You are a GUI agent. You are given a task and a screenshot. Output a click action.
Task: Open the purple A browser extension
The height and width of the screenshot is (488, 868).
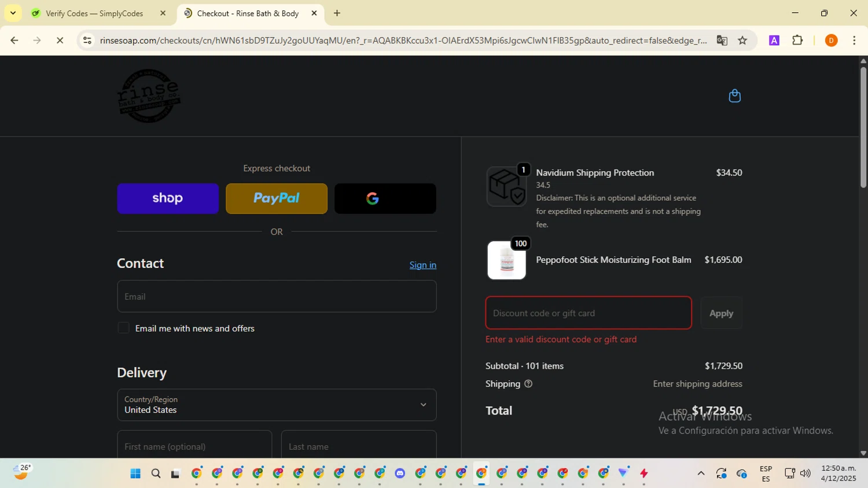pos(774,41)
